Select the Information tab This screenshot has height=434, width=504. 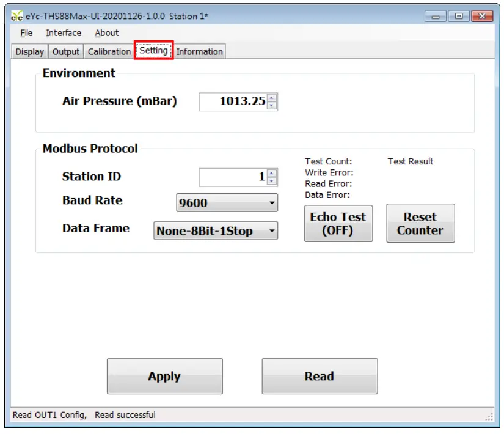(x=199, y=52)
